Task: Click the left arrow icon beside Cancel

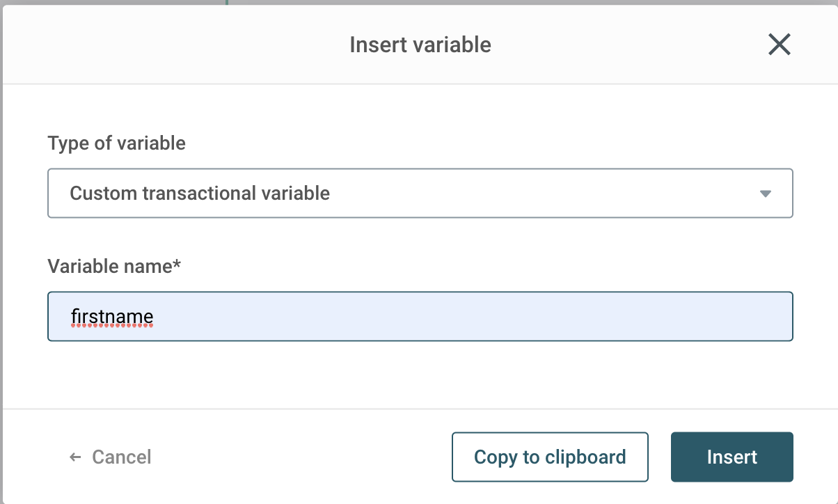Action: (75, 457)
